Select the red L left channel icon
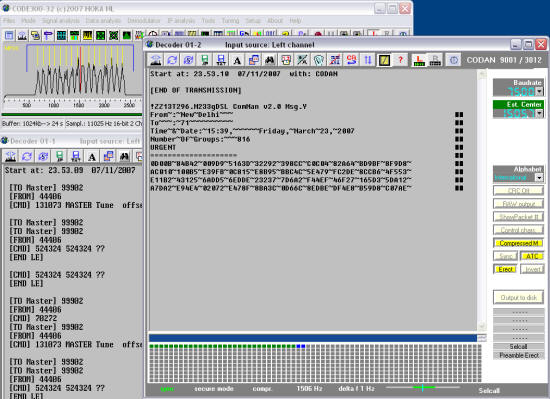Image resolution: width=550 pixels, height=399 pixels. point(419,60)
